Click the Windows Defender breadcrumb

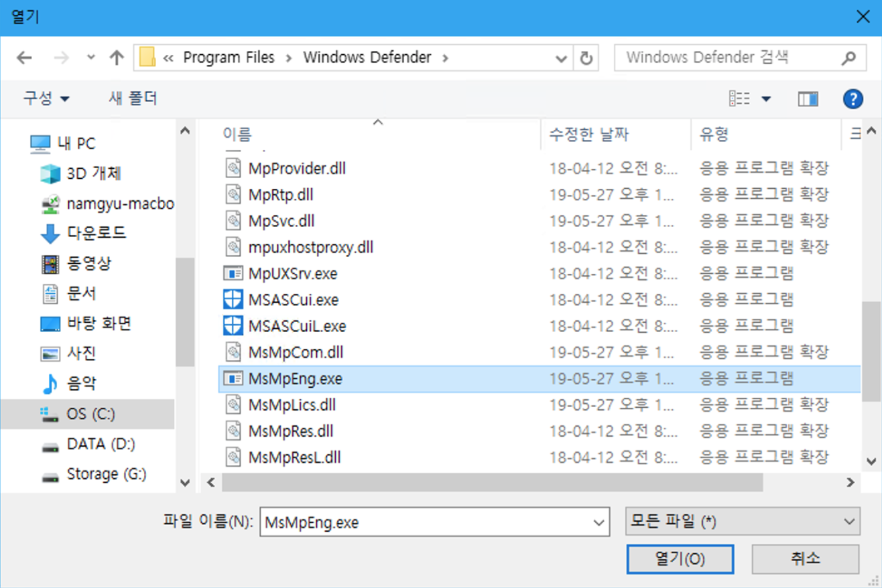(367, 58)
